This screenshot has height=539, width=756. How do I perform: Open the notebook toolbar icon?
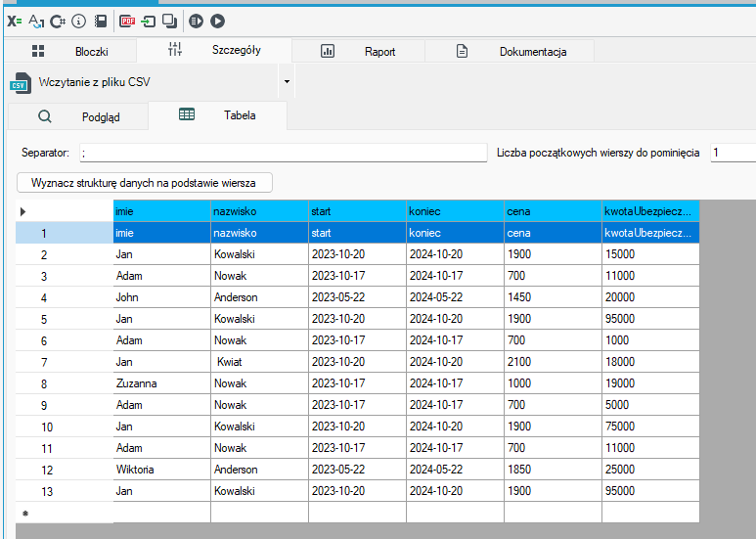101,22
